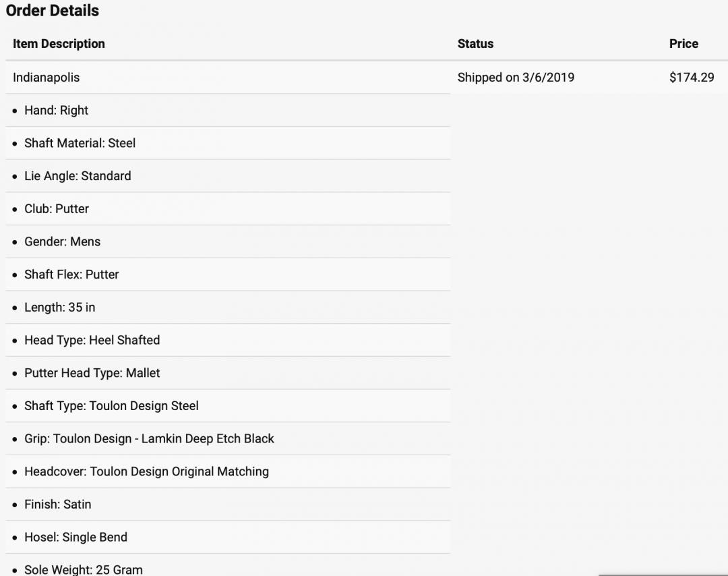Screen dimensions: 728x576
Task: Select the Grip: Lamkin Deep Etch Black row
Action: 228,438
